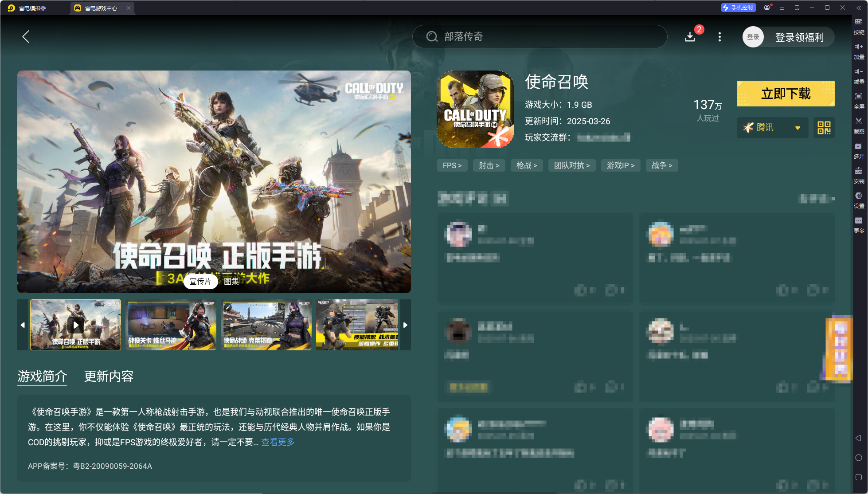Close the 雷电游戏中心 tab
Image resolution: width=868 pixels, height=494 pixels.
(x=128, y=8)
